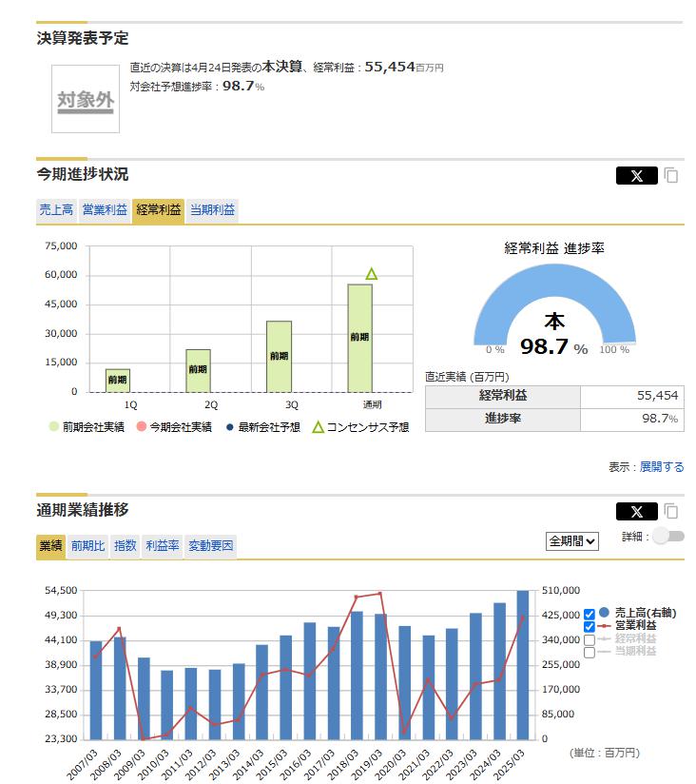Enable the 当期利益 series checkbox in legend

[590, 652]
